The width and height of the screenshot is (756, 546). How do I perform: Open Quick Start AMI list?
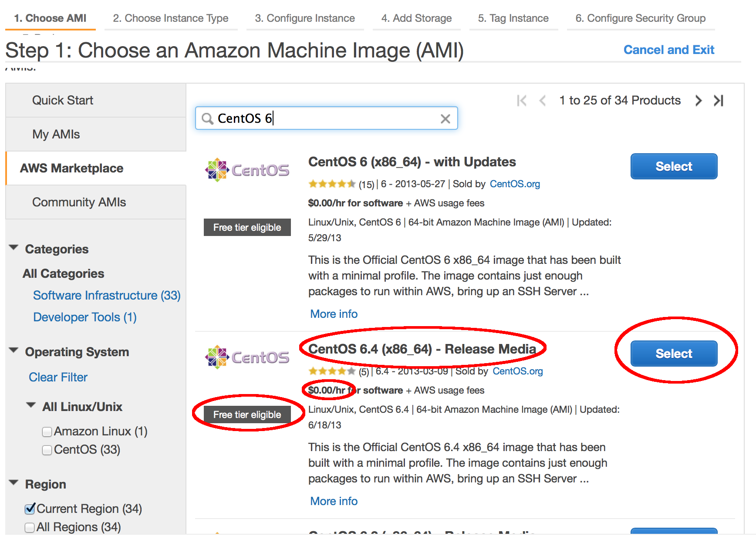click(96, 100)
